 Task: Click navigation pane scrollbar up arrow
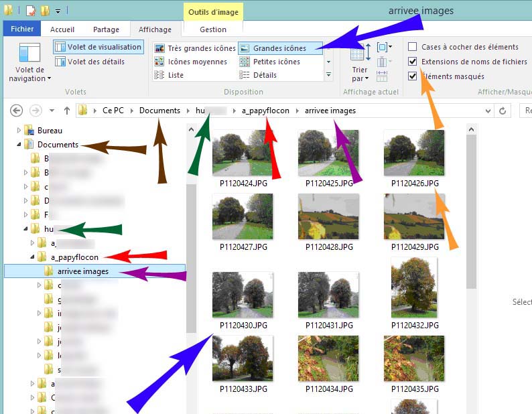192,129
